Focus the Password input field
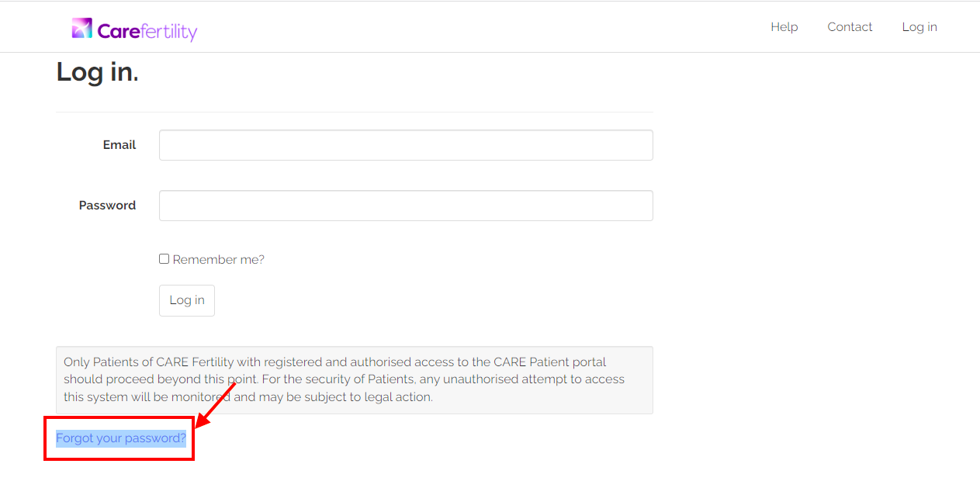 406,206
